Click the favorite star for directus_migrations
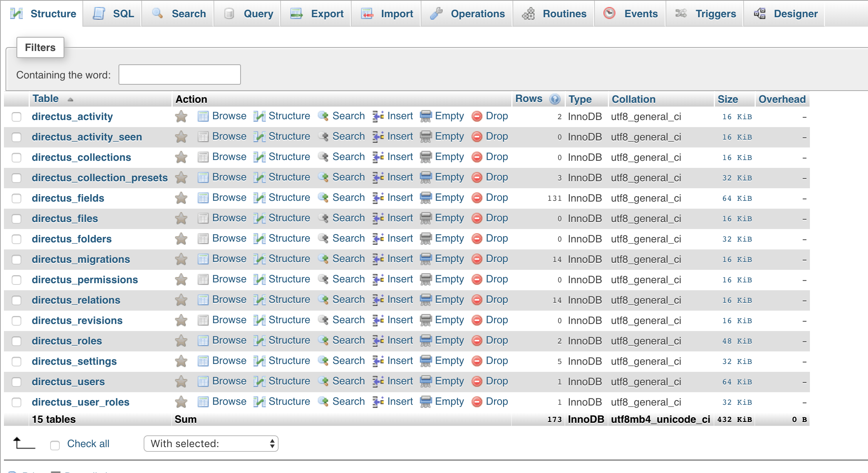 [x=181, y=259]
